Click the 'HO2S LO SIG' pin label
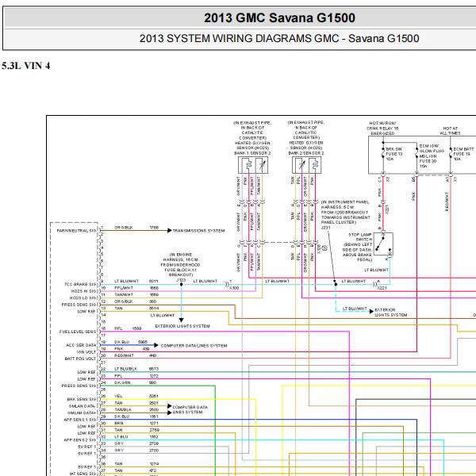This screenshot has width=476, height=476. 83,297
